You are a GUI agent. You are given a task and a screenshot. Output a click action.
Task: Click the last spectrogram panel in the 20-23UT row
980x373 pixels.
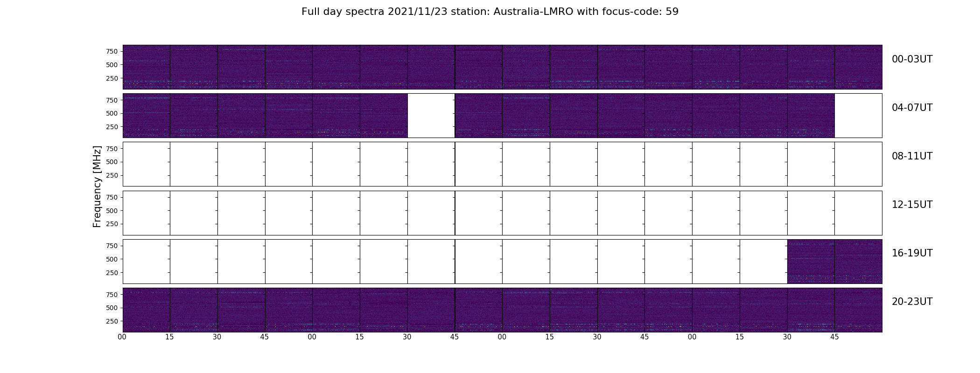(x=858, y=310)
